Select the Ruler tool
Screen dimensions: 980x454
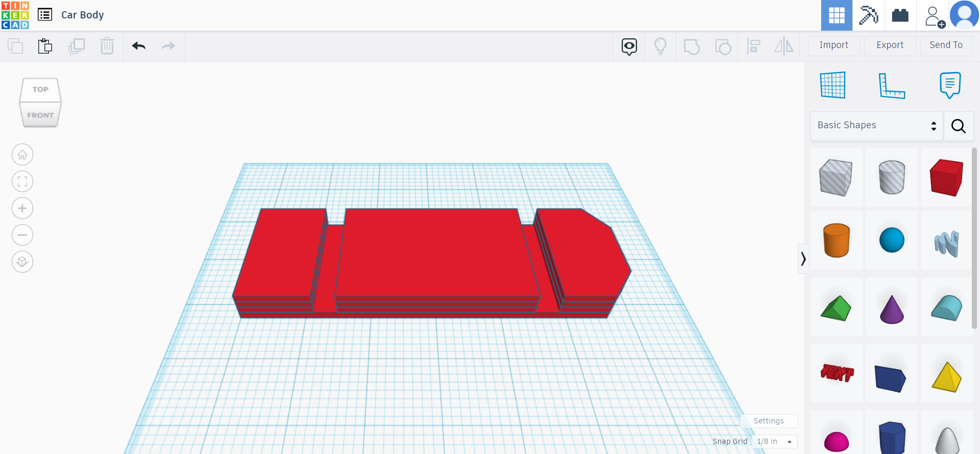coord(892,85)
